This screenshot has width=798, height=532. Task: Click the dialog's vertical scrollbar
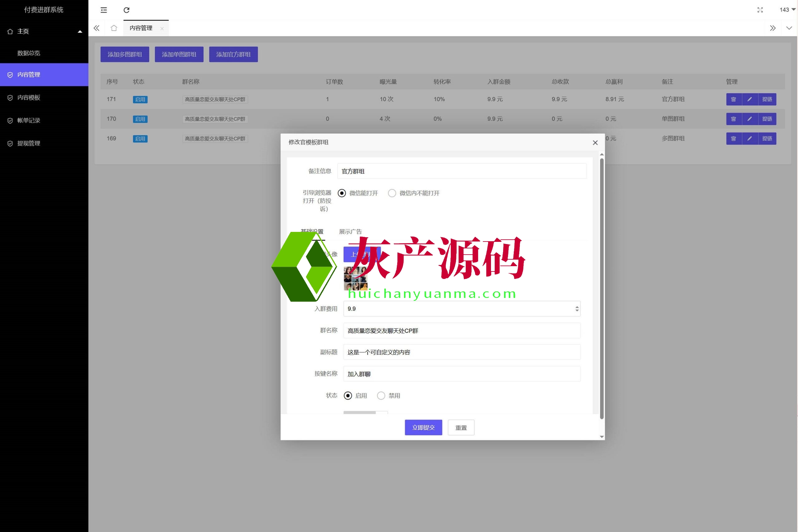(602, 288)
